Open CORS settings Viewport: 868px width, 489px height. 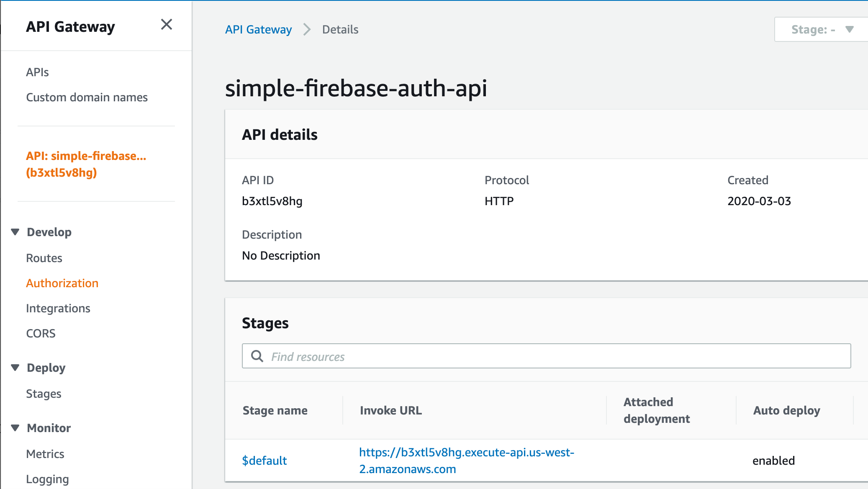tap(41, 333)
